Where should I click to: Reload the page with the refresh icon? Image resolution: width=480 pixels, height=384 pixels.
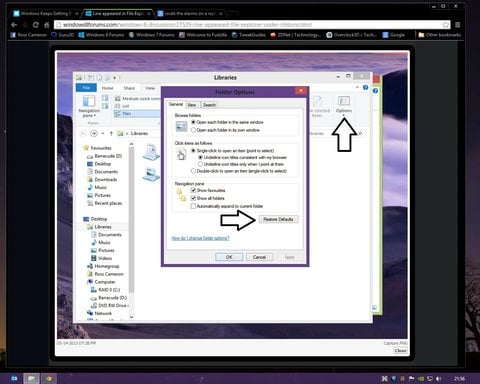point(36,25)
